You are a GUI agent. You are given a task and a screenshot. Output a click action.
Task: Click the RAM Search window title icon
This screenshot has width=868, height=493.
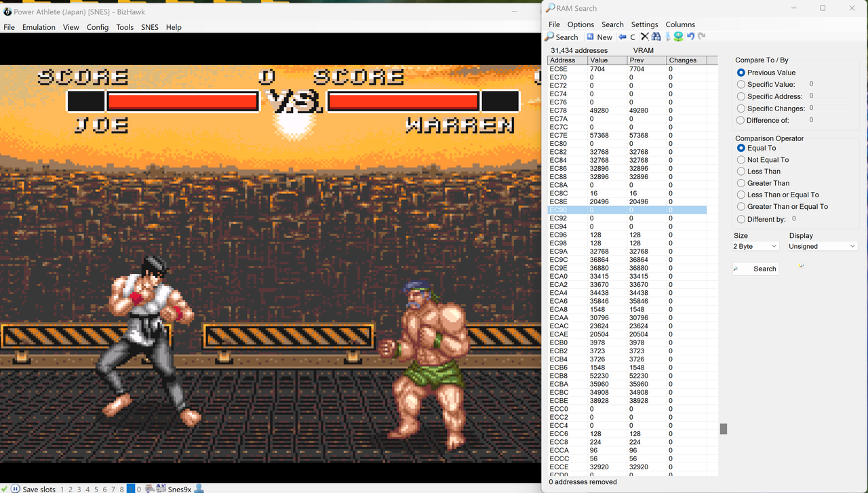pos(551,8)
